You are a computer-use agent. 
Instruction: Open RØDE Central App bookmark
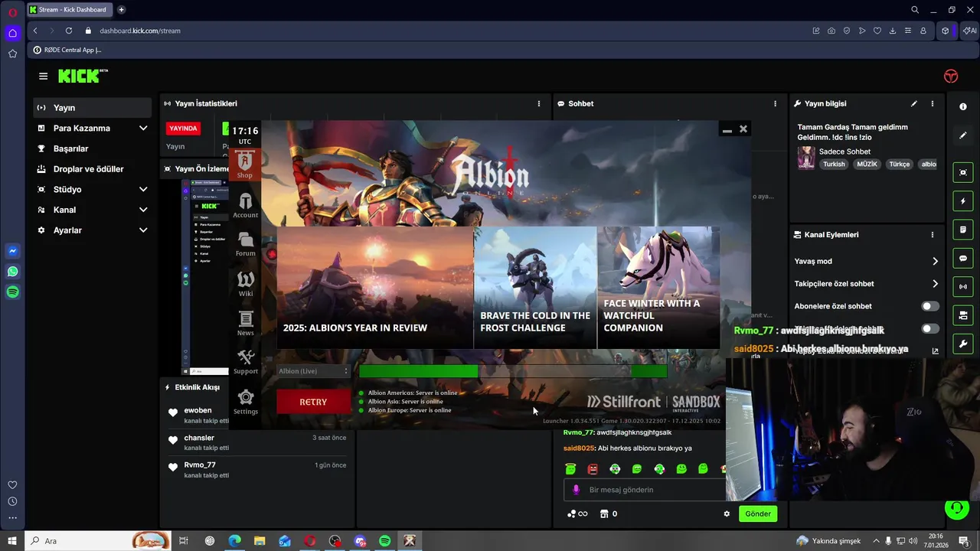tap(67, 50)
